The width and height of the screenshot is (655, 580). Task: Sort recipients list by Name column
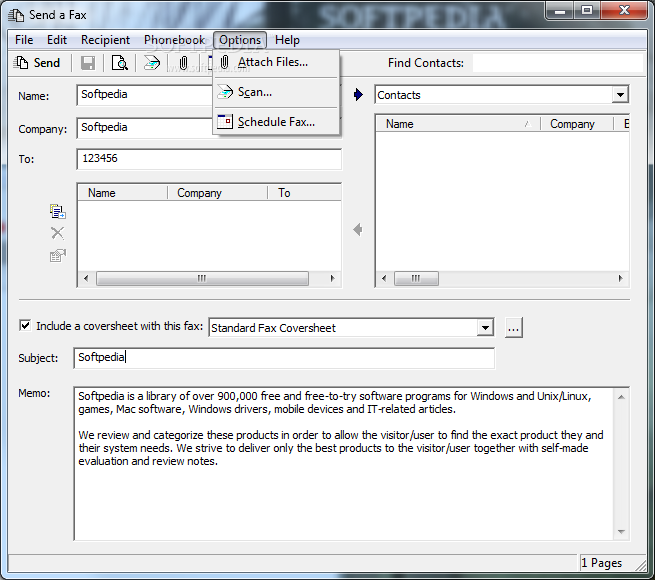pos(123,193)
